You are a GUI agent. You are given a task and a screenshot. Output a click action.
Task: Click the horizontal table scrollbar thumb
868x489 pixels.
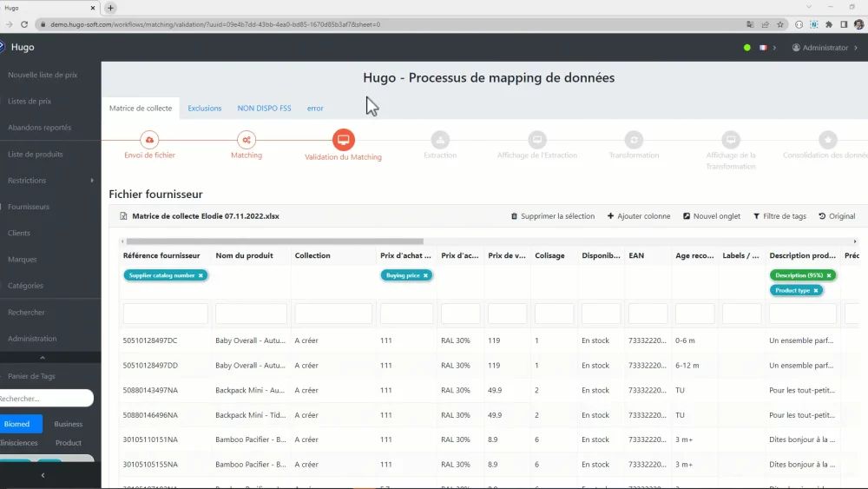274,241
